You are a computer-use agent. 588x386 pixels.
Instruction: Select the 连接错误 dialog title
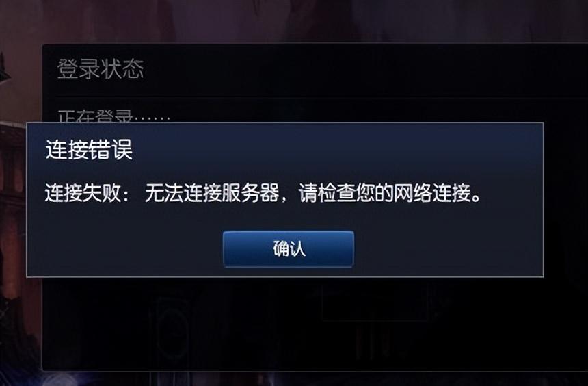click(90, 150)
